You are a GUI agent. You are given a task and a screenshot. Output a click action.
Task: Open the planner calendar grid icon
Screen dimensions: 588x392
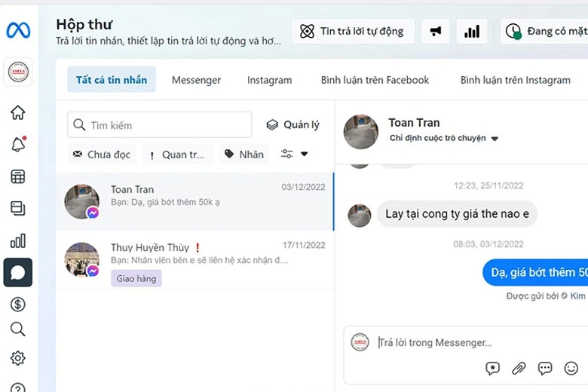pos(18,176)
